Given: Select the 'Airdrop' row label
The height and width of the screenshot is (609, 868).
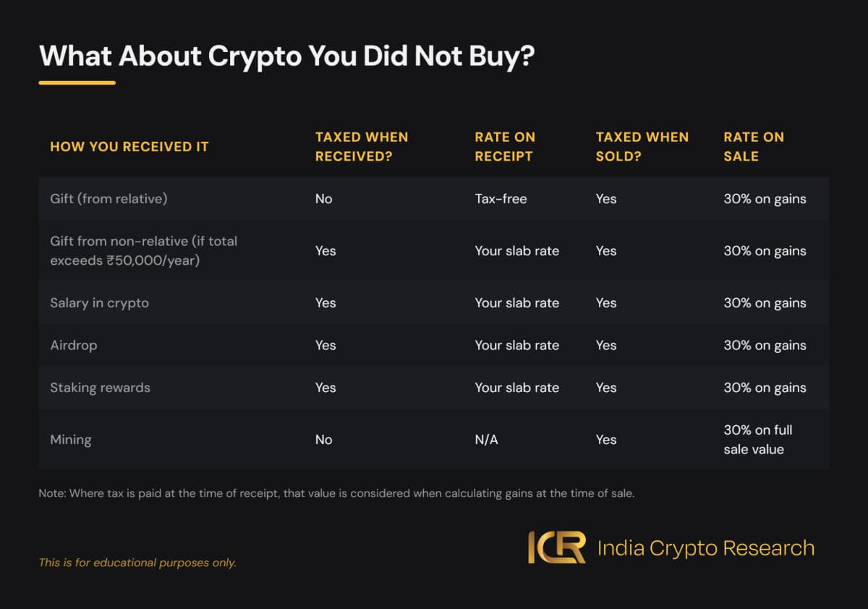Looking at the screenshot, I should (73, 345).
